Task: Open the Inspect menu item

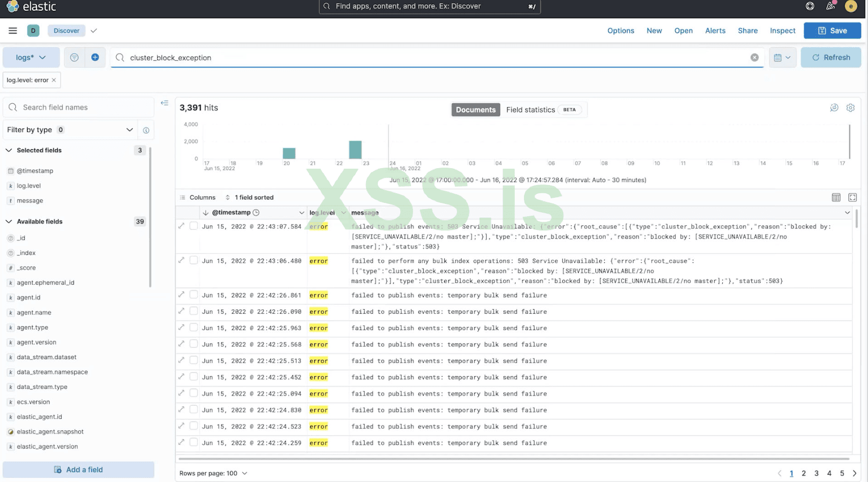Action: click(x=783, y=31)
